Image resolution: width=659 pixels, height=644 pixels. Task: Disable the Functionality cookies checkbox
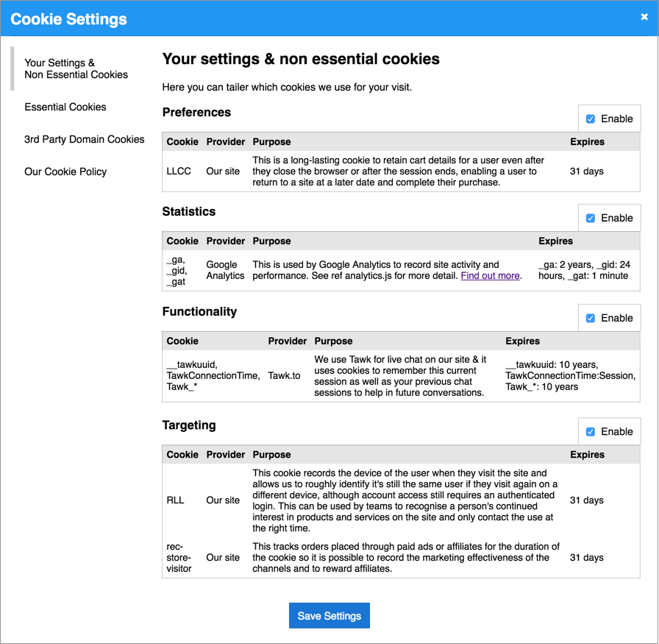591,319
